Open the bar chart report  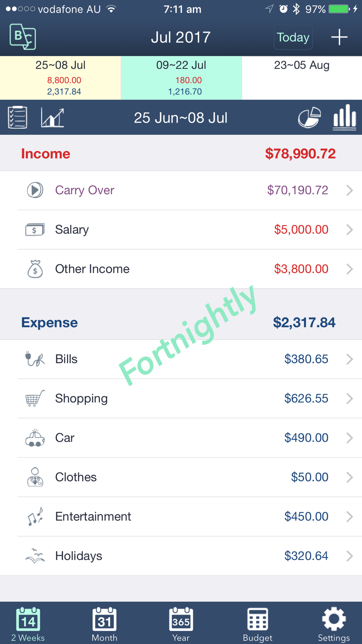(x=345, y=117)
